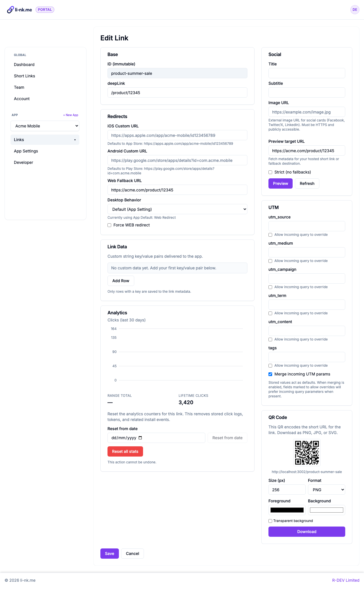Allow incoming query override for utm_source
This screenshot has height=615, width=364.
tap(270, 235)
